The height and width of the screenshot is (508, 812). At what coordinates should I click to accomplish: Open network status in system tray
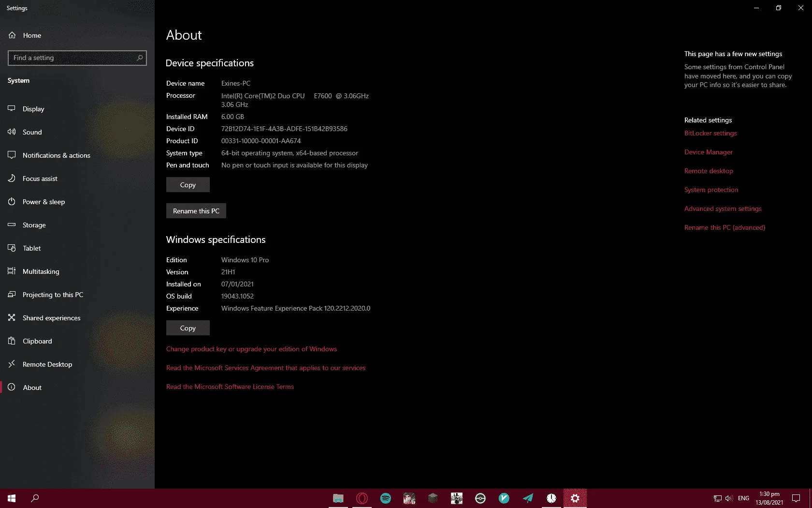718,498
